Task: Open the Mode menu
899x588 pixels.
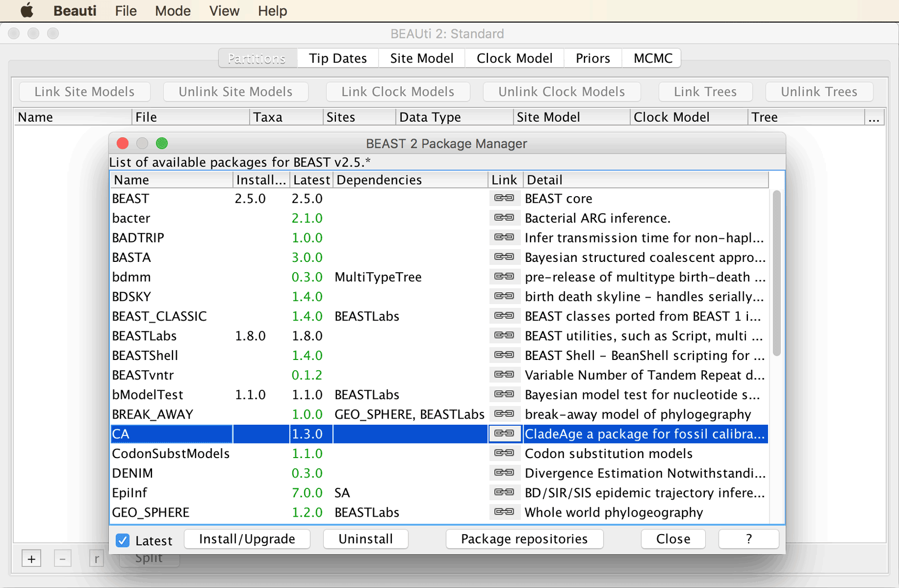Action: click(x=173, y=11)
